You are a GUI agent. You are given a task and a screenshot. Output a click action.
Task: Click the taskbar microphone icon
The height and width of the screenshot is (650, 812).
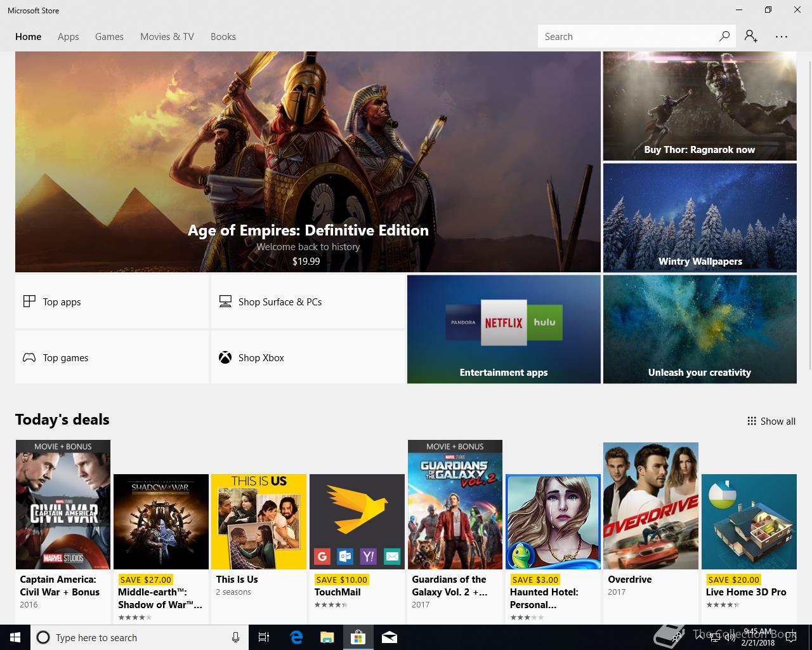click(x=235, y=637)
